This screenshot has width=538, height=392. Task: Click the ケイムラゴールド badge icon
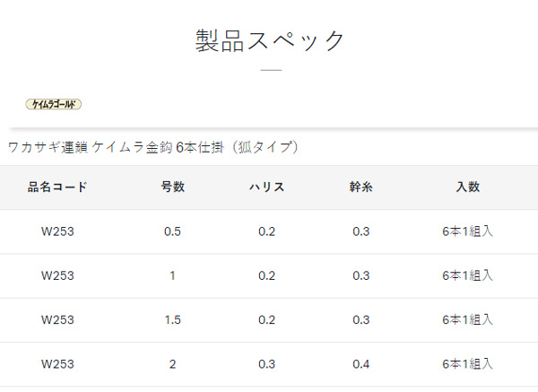pos(54,104)
